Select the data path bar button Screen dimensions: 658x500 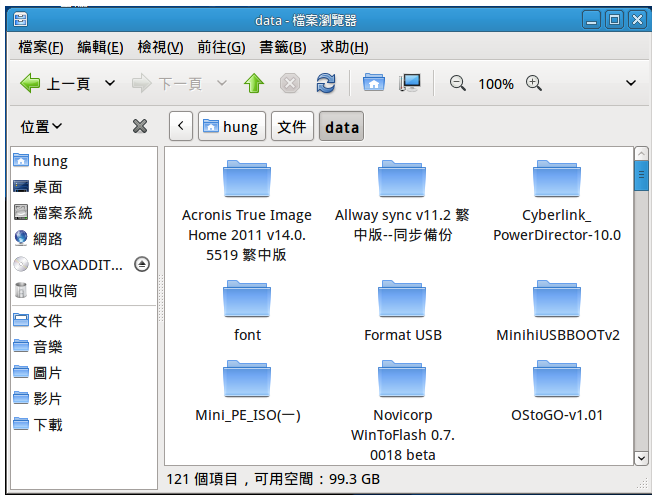tap(342, 126)
